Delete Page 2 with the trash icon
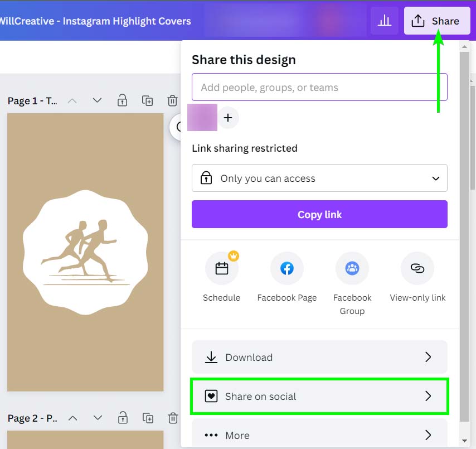Viewport: 476px width, 449px height. [173, 418]
